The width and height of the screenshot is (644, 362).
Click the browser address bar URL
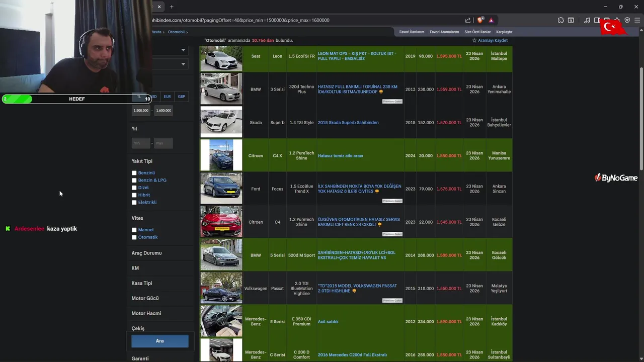[x=242, y=20]
